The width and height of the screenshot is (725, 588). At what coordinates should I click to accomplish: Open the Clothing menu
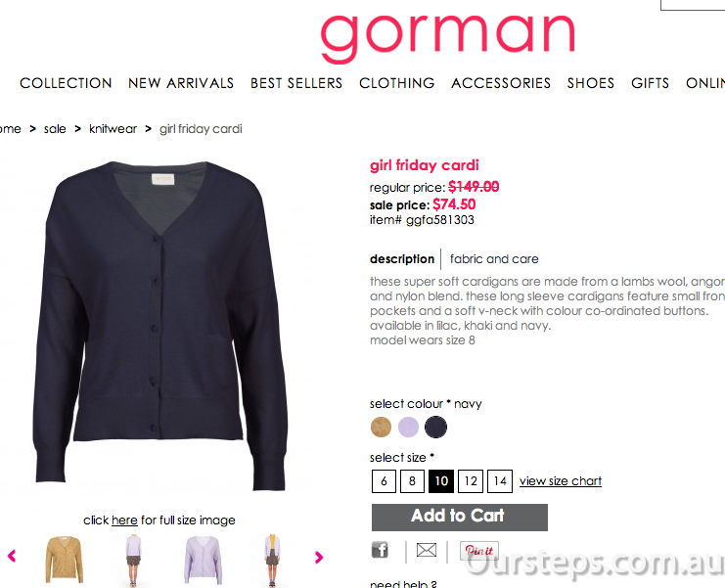click(396, 83)
